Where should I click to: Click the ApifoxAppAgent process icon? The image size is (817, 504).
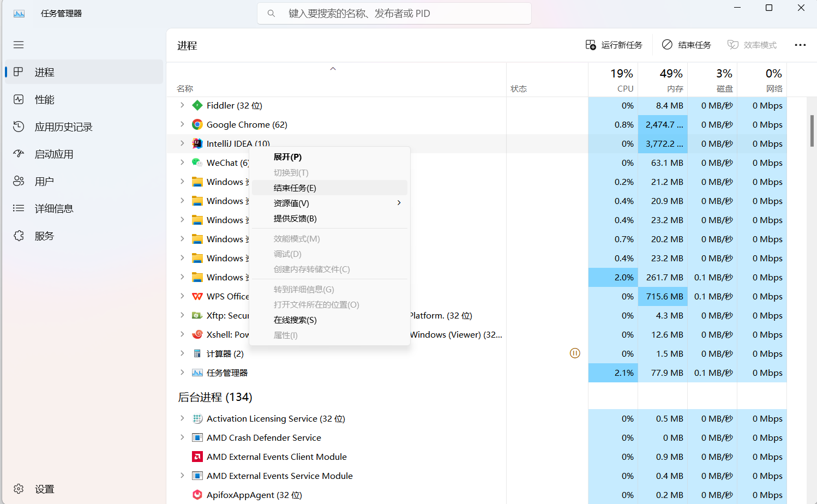pos(197,495)
